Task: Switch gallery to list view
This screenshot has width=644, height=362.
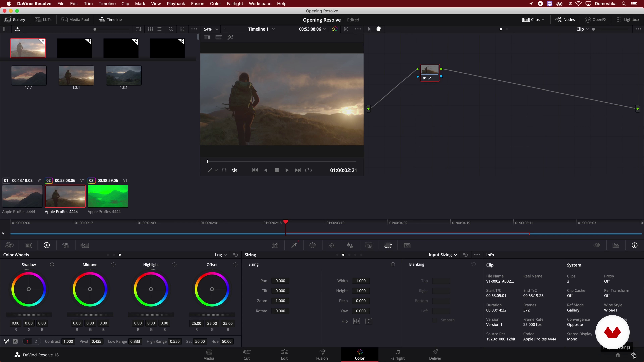Action: [159, 29]
